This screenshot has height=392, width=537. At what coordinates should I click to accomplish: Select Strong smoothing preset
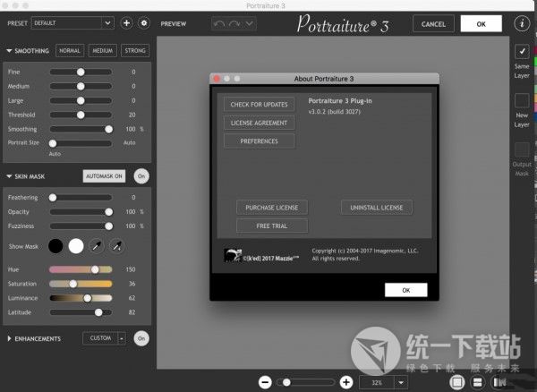[x=135, y=51]
